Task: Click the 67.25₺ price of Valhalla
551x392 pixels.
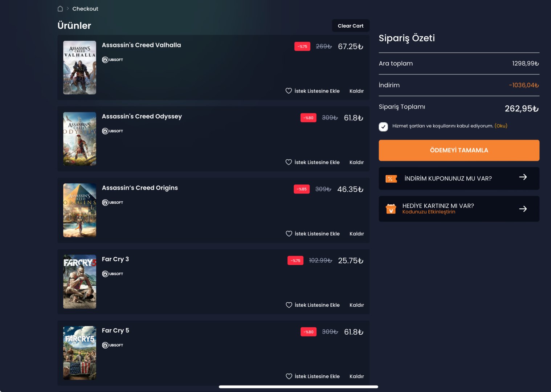Action: click(351, 46)
